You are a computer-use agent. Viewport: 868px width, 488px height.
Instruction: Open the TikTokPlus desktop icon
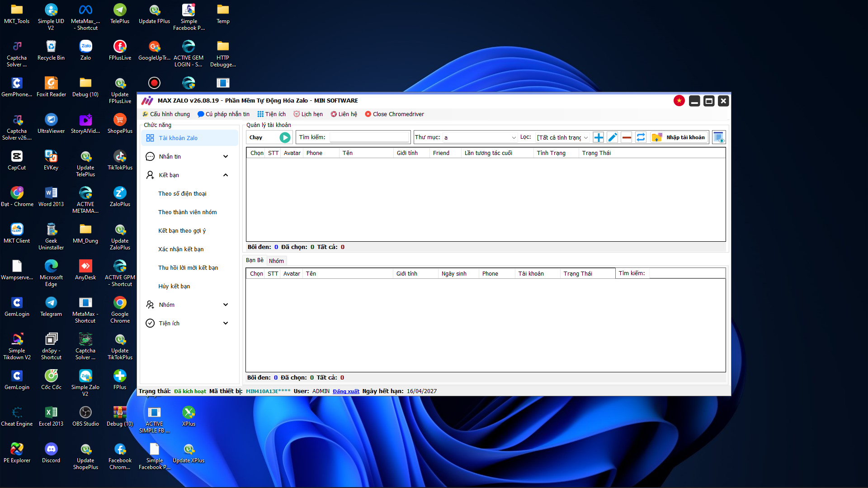coord(120,160)
